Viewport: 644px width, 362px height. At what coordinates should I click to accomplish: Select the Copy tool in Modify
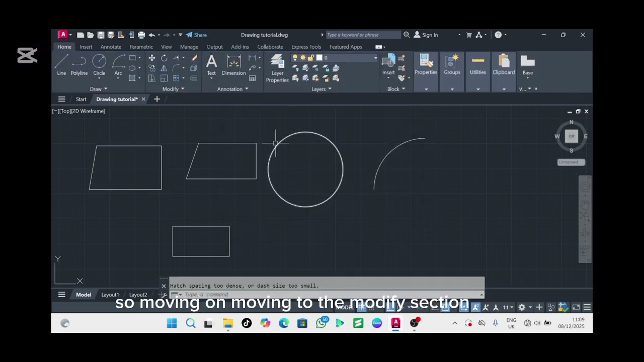point(151,68)
